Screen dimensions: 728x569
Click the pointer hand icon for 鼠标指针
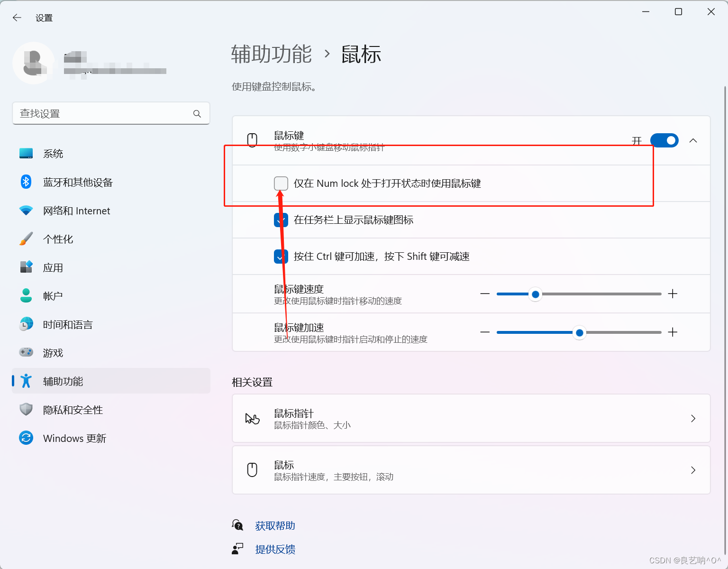coord(252,419)
